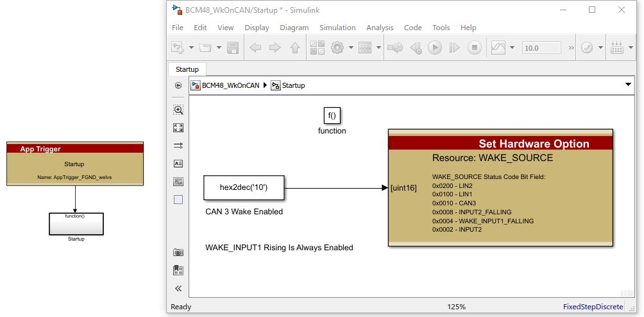Open the Simulation Data Inspector icon
This screenshot has width=644, height=317.
[x=498, y=47]
